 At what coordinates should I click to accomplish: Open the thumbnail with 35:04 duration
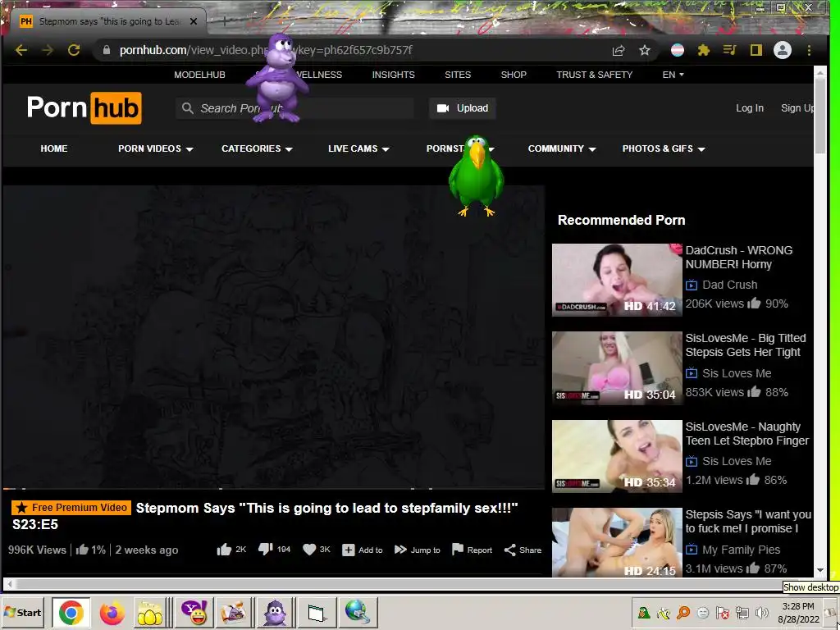pos(617,368)
